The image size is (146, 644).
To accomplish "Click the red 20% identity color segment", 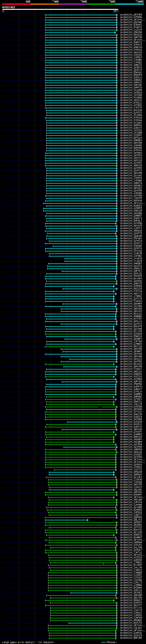I will click(16, 4).
